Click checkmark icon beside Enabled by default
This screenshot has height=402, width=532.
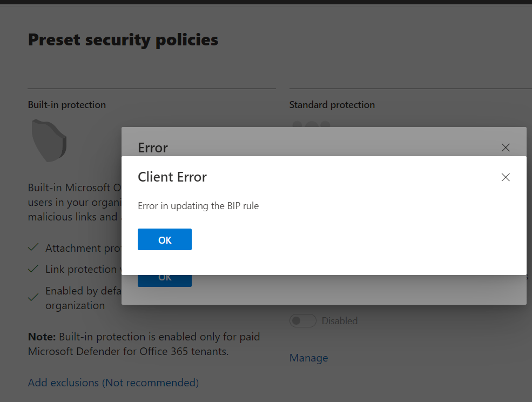(x=33, y=297)
